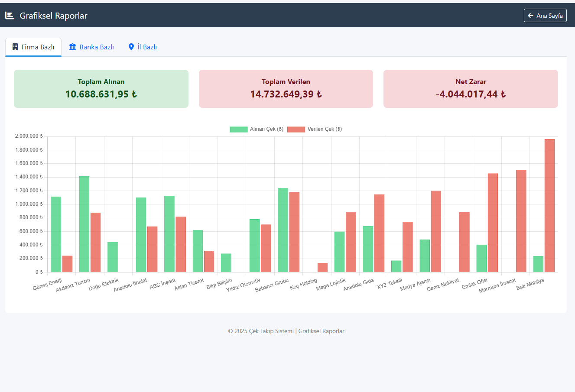Click the location pin icon on İl Bazlı
This screenshot has height=392, width=575.
point(131,47)
